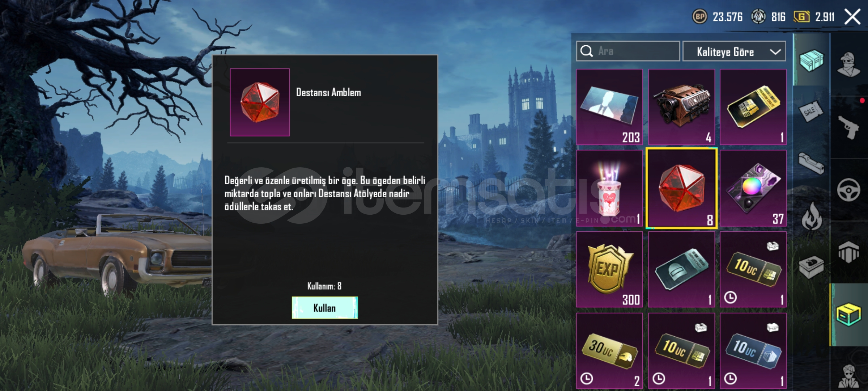
Task: Open the steering wheel vehicles category
Action: (848, 190)
